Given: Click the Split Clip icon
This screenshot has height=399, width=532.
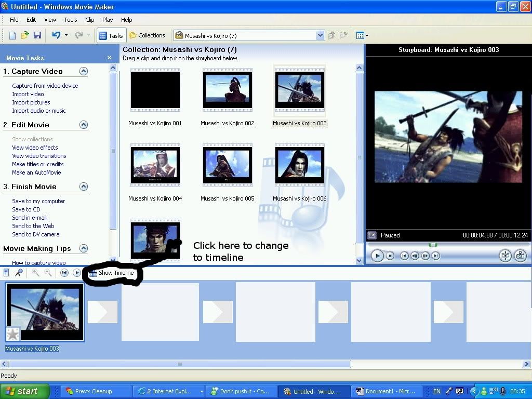Looking at the screenshot, I should click(x=504, y=256).
